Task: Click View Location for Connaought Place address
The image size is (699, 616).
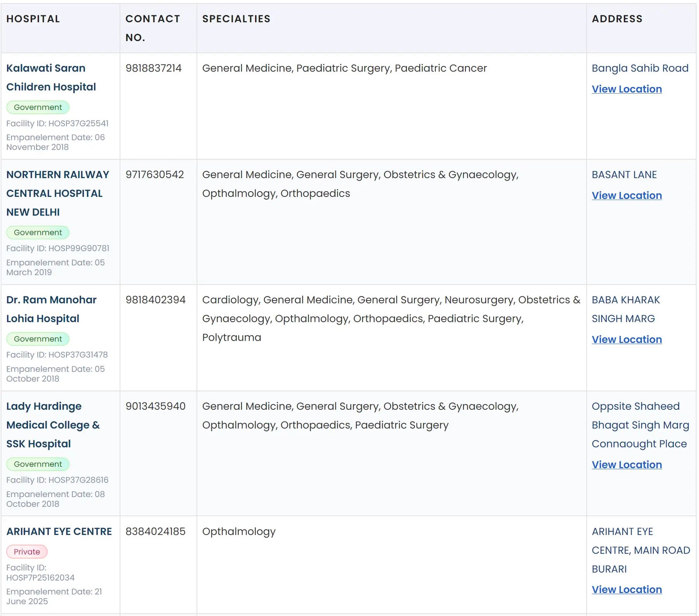Action: pyautogui.click(x=626, y=465)
